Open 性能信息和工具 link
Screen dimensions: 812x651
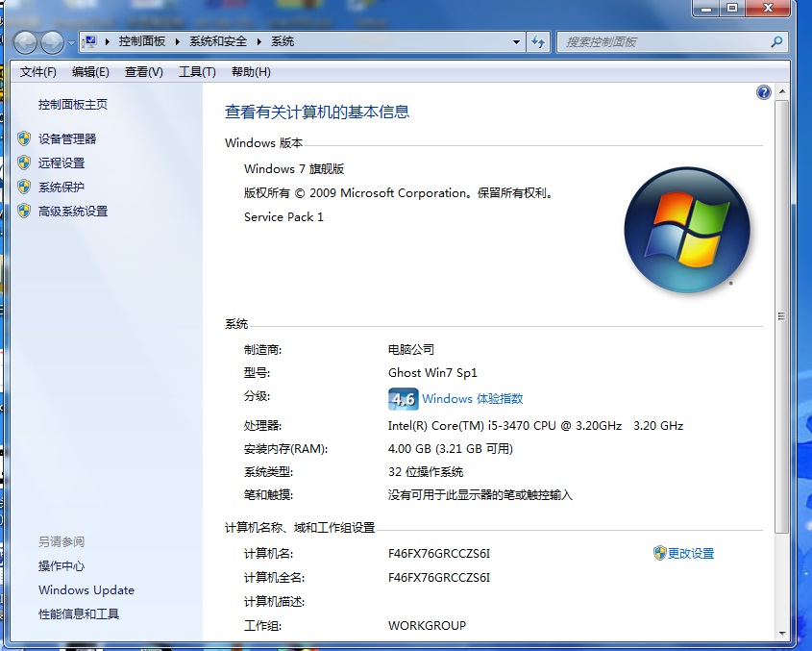pos(79,614)
